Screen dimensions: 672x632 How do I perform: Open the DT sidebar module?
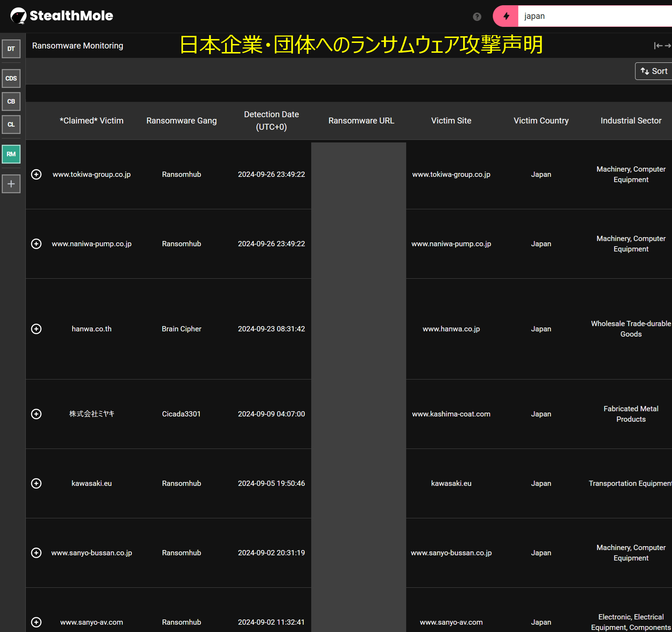[x=11, y=49]
